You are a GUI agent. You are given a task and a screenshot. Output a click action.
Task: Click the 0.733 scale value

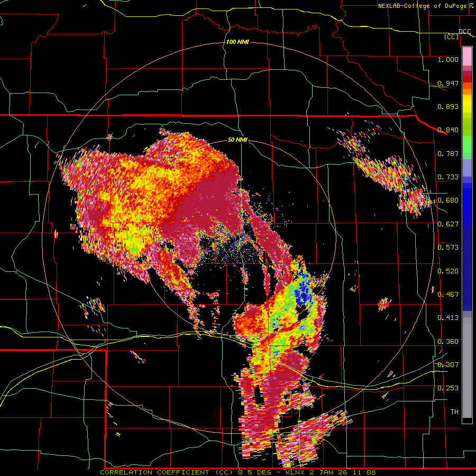click(448, 177)
